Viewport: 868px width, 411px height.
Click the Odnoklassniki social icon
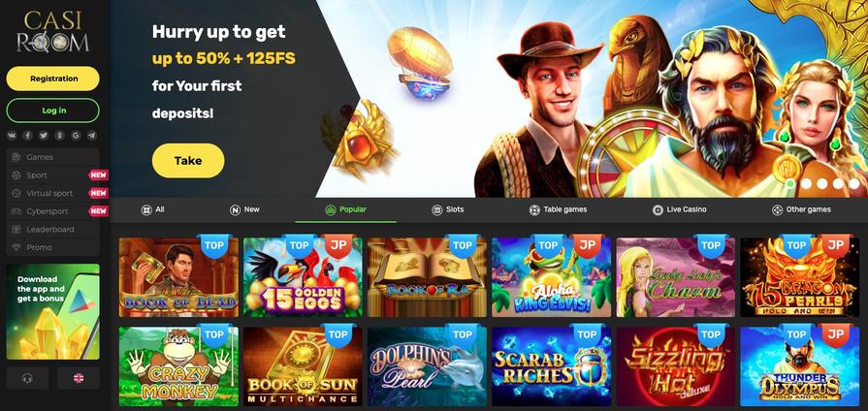pyautogui.click(x=60, y=136)
